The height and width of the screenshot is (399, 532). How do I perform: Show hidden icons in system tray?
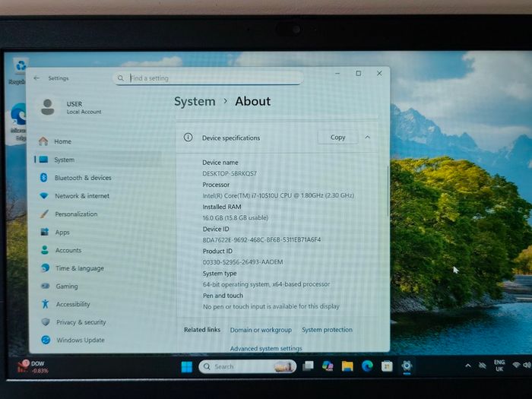click(468, 366)
